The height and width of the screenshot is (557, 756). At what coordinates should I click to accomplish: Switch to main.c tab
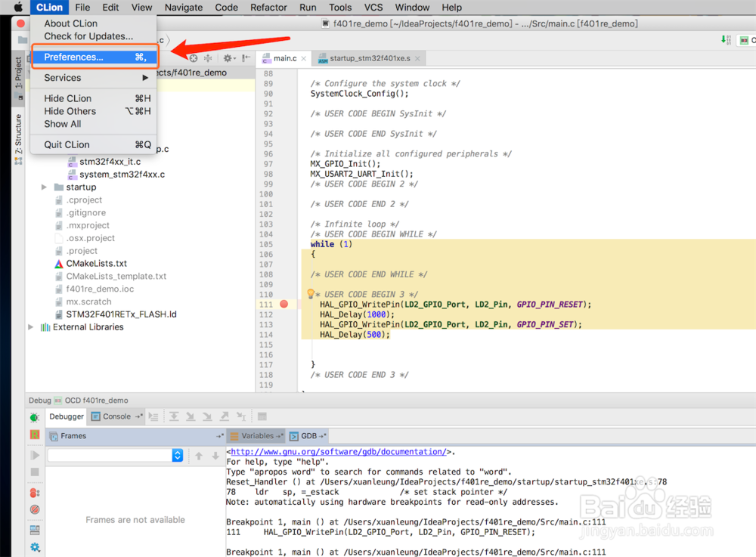pyautogui.click(x=285, y=58)
